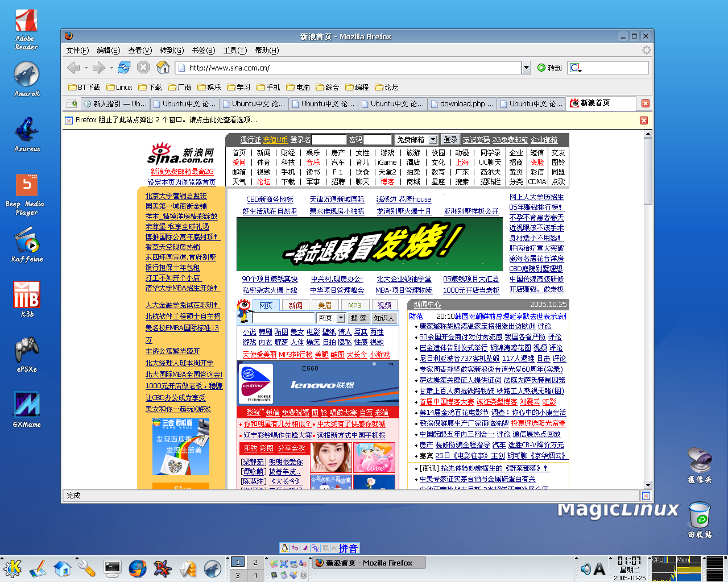The height and width of the screenshot is (582, 728).
Task: Launch Amarok from the desktop
Action: [x=26, y=79]
